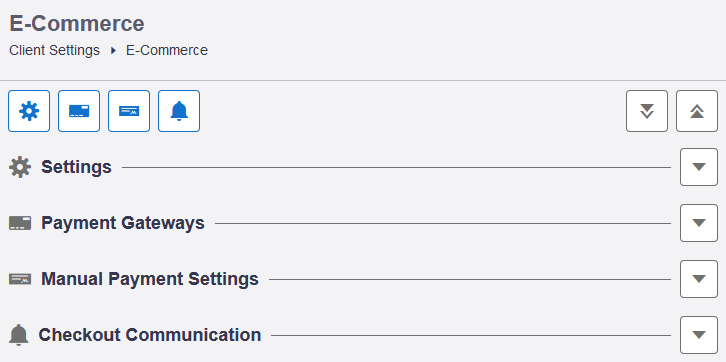This screenshot has width=726, height=362.
Task: Click the Payment Gateways section heading
Action: 123,223
